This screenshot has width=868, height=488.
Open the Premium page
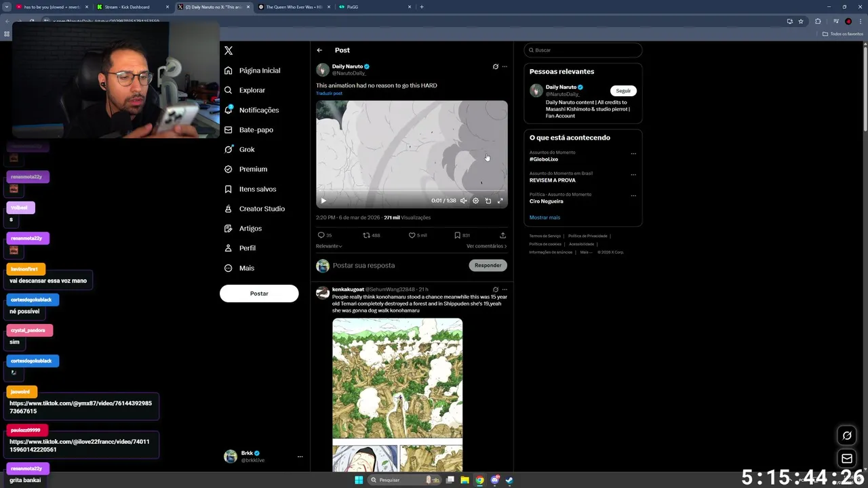(245, 169)
